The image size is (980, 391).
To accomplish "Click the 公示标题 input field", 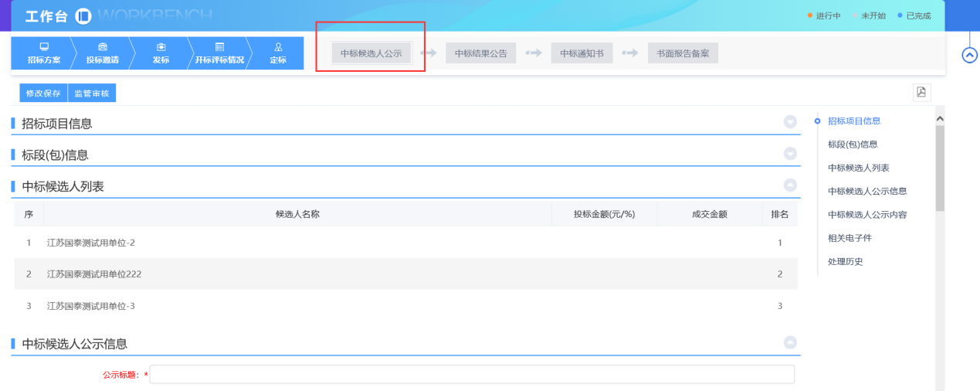I will pyautogui.click(x=472, y=375).
